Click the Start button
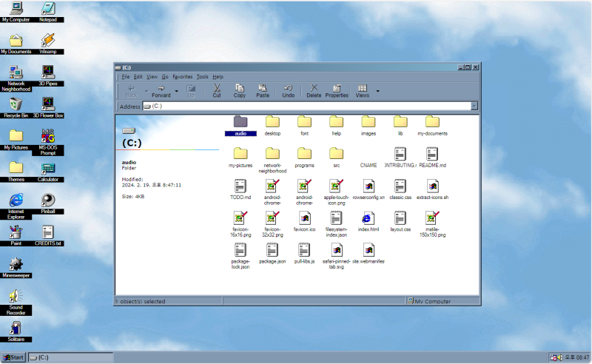The width and height of the screenshot is (592, 364). 13,357
